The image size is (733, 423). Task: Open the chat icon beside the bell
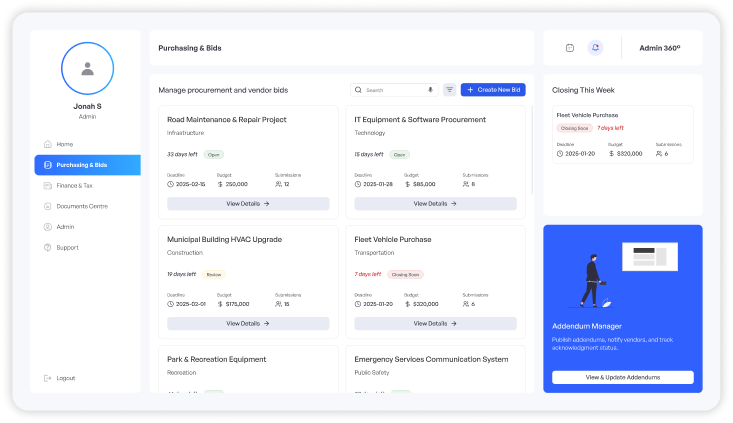click(569, 48)
